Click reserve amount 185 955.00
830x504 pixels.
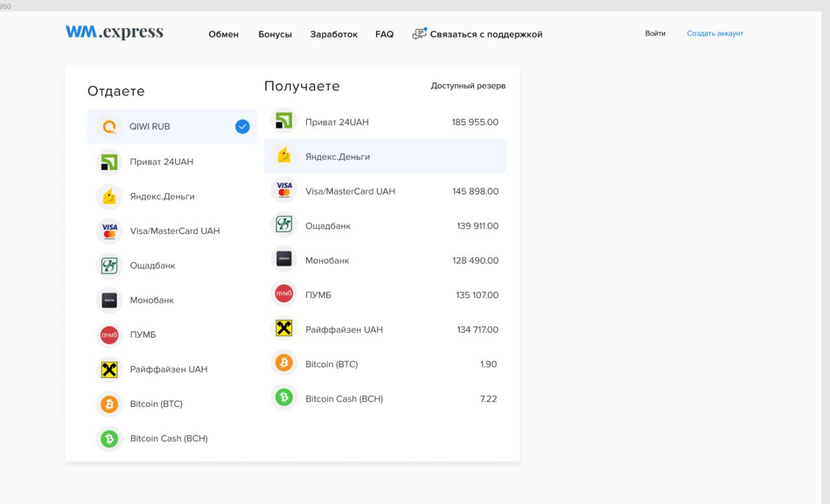(475, 122)
